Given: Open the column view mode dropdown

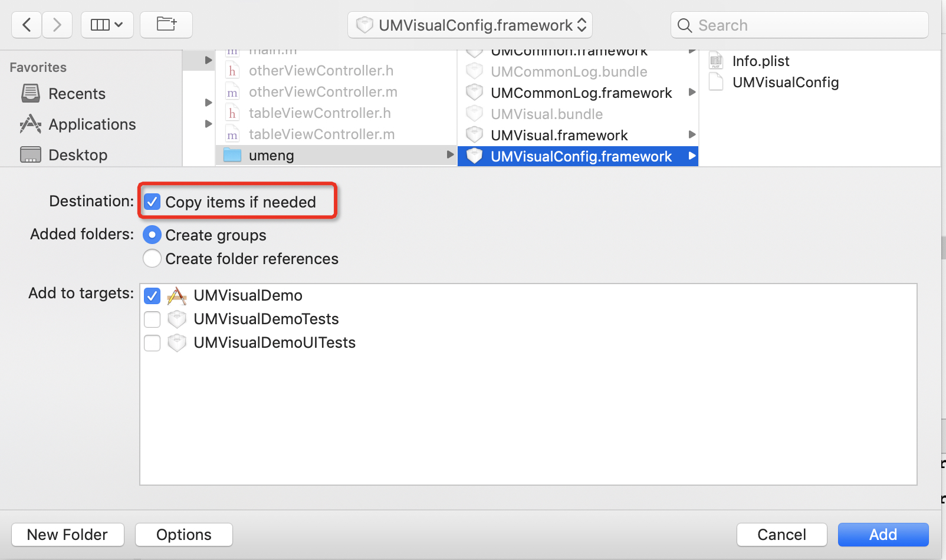Looking at the screenshot, I should coord(107,25).
